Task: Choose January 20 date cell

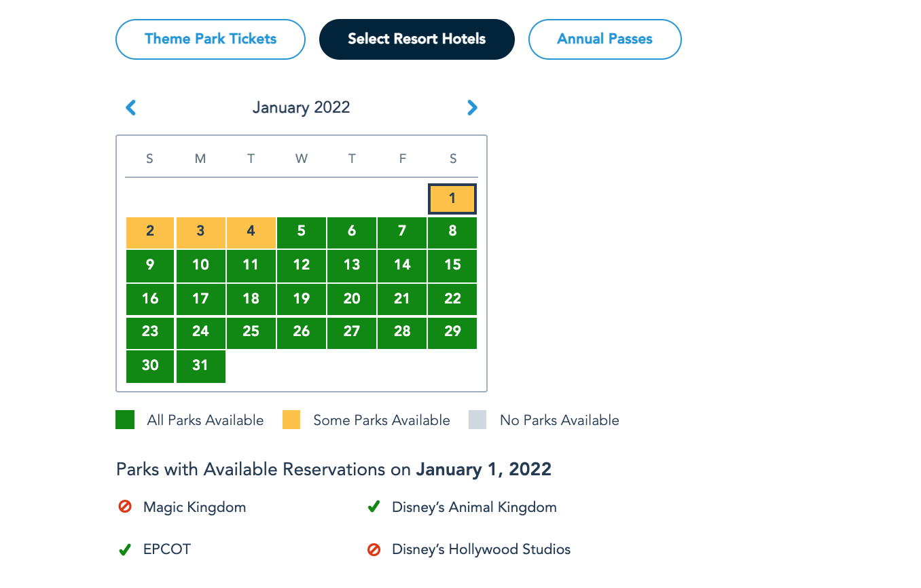Action: point(352,299)
